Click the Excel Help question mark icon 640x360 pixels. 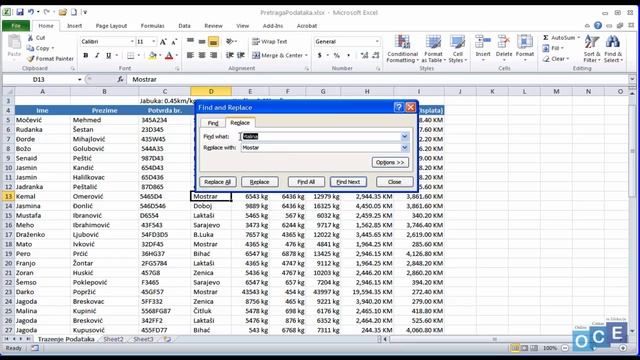point(598,26)
